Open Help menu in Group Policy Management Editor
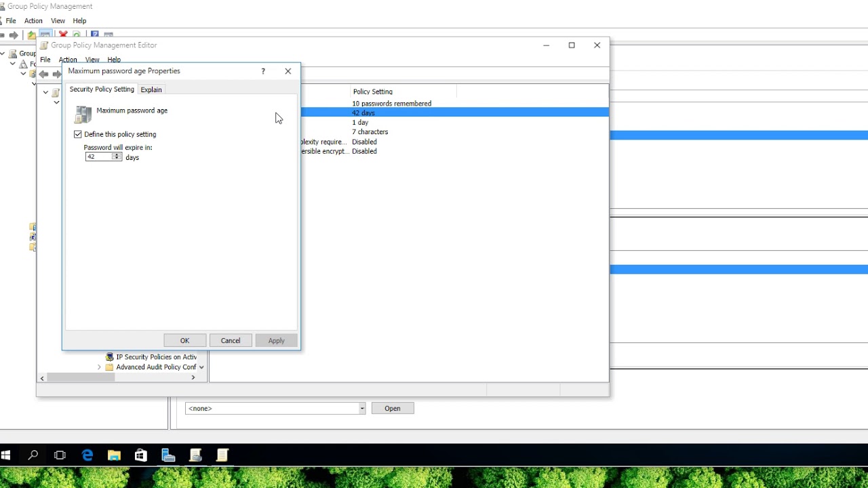 pyautogui.click(x=114, y=60)
